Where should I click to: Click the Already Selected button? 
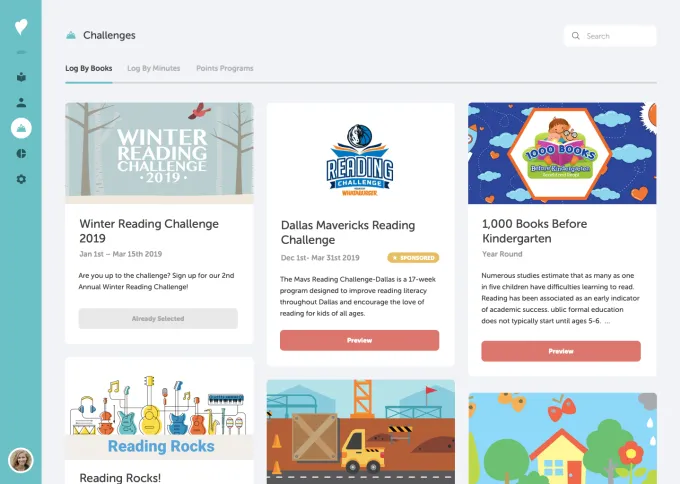coord(158,319)
